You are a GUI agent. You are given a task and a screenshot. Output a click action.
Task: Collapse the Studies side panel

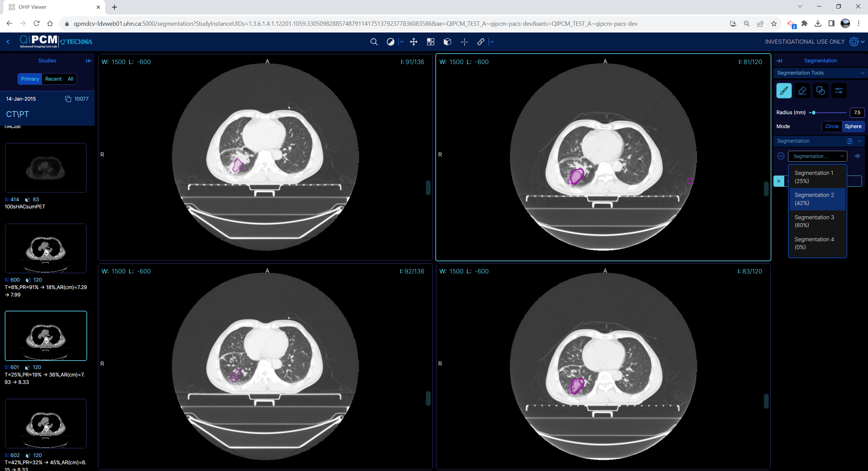[89, 61]
